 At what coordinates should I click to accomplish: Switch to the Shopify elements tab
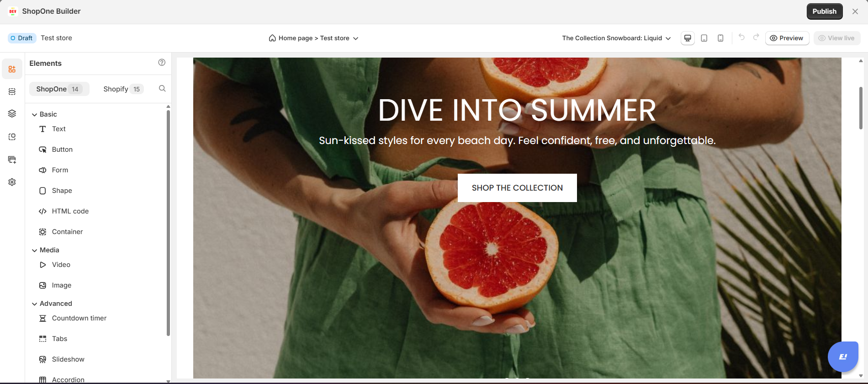pos(123,89)
